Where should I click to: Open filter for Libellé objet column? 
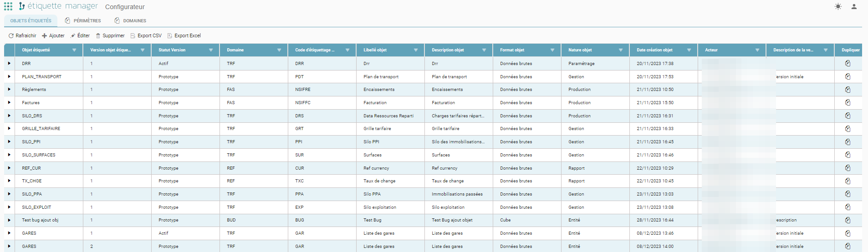point(416,50)
